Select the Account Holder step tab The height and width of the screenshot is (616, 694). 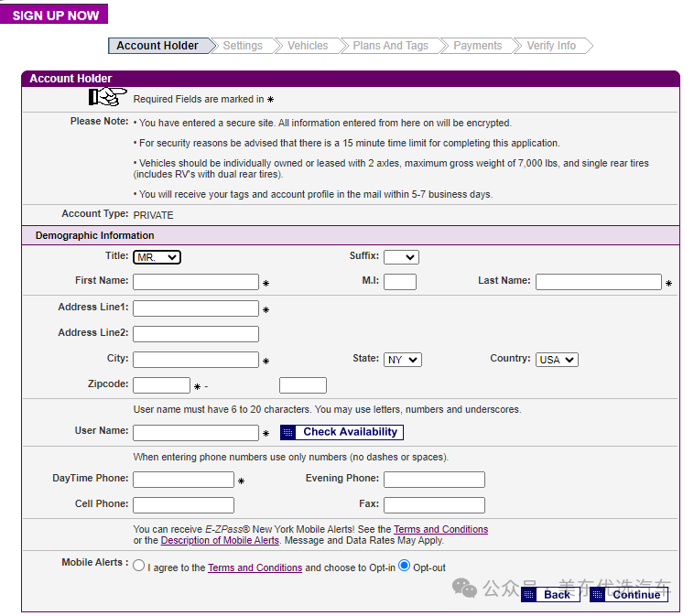(x=159, y=46)
